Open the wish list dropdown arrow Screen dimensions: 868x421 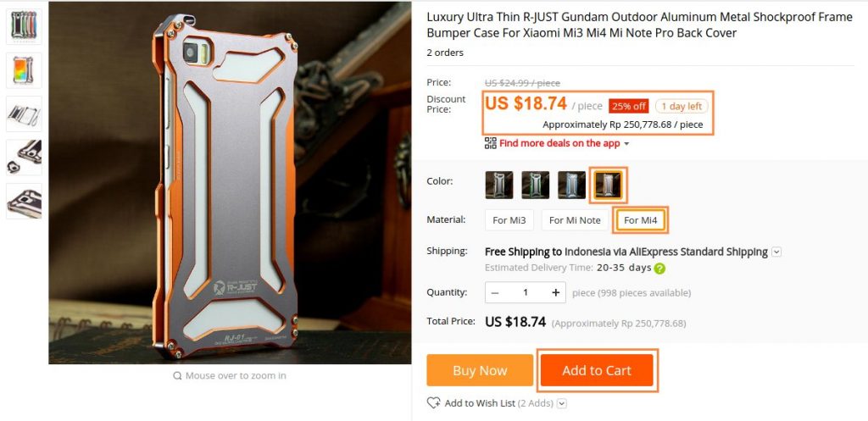click(x=562, y=403)
